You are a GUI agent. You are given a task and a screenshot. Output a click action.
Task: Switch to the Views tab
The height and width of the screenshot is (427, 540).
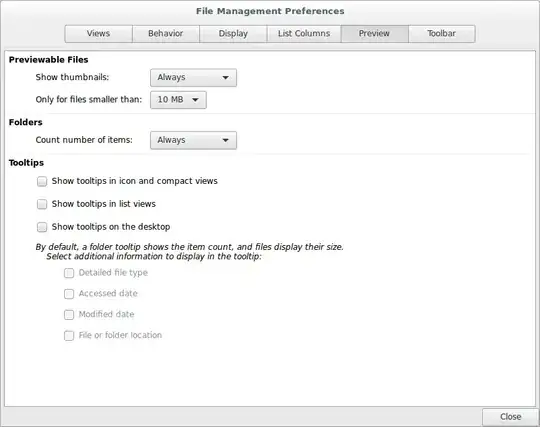(x=98, y=34)
